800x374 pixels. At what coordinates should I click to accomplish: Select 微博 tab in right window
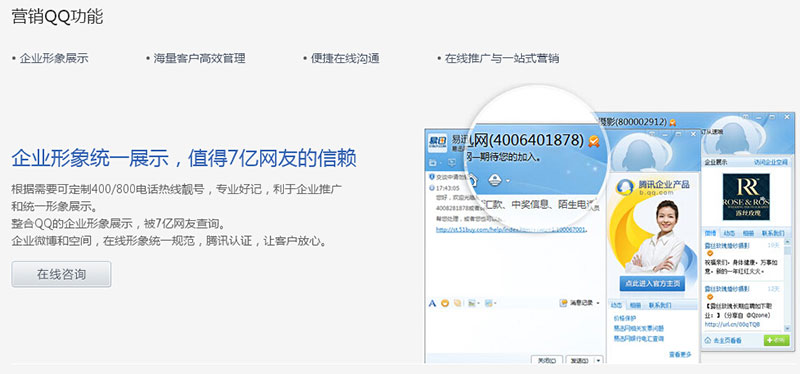pos(711,233)
